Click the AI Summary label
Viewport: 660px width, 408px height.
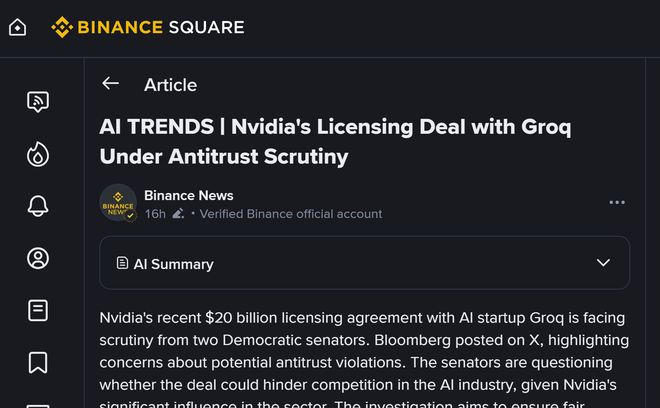point(173,264)
